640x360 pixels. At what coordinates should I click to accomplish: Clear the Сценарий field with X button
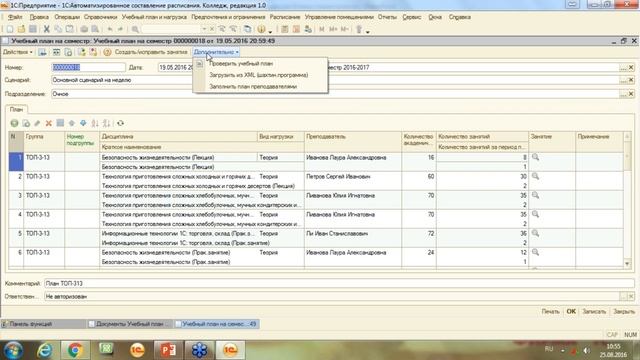click(631, 80)
